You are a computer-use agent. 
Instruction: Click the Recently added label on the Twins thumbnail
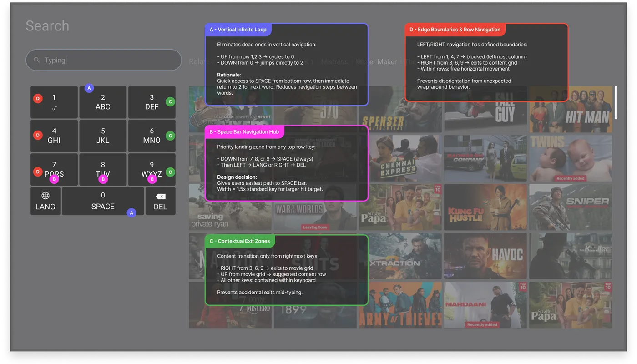tap(570, 178)
